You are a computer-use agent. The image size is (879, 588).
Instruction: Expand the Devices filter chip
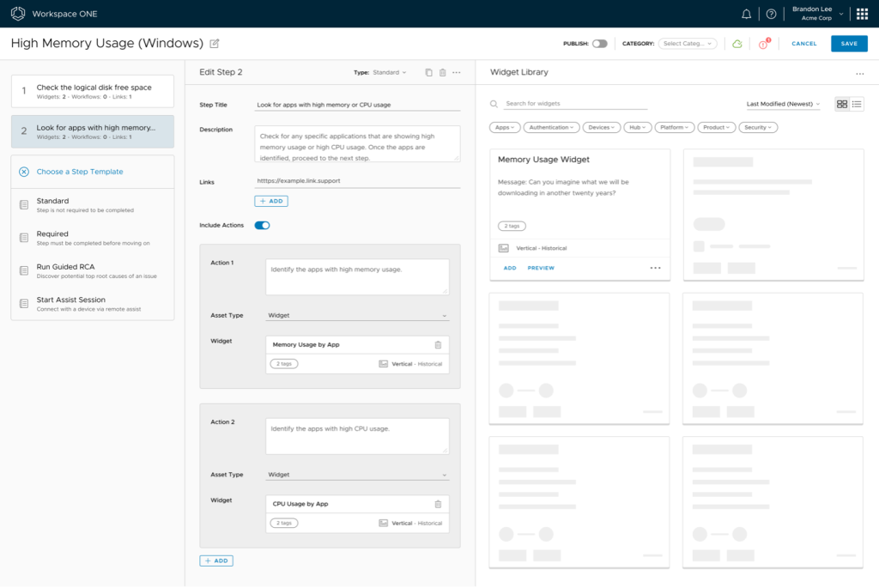tap(602, 127)
